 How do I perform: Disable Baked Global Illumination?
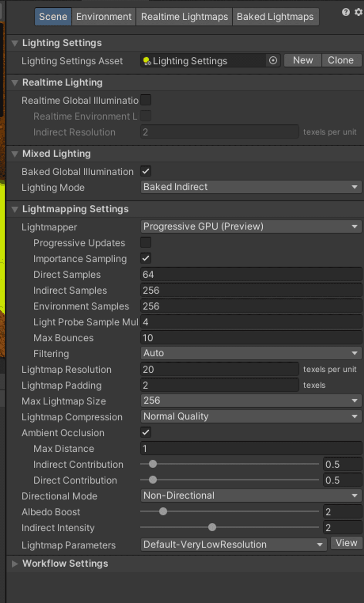146,171
